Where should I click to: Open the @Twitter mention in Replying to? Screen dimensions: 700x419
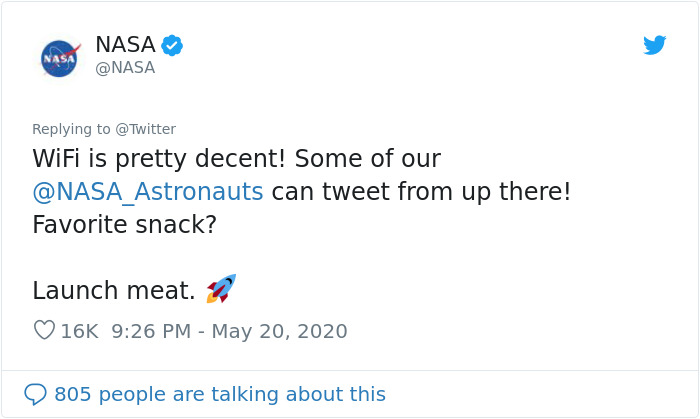[145, 129]
